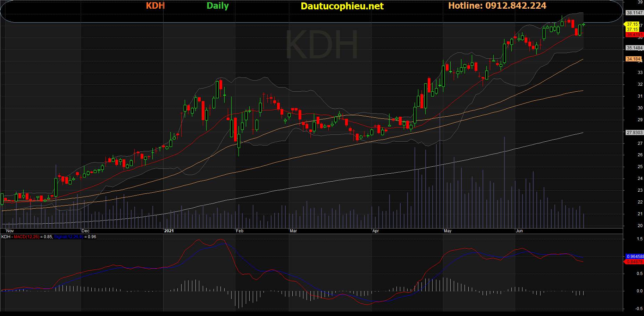Screen dimensions: 644x316
Task: Select the blue 0.964588 signal value tag
Action: (x=635, y=257)
